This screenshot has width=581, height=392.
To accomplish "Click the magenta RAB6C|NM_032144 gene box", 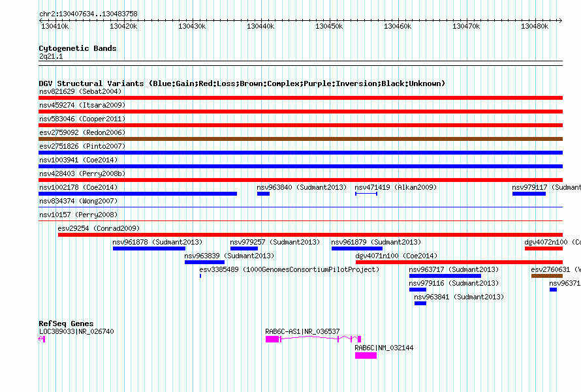I will 366,355.
